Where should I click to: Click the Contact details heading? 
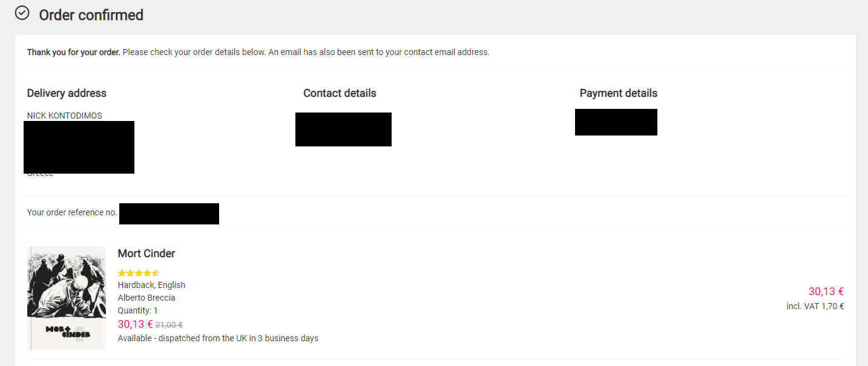pyautogui.click(x=340, y=93)
